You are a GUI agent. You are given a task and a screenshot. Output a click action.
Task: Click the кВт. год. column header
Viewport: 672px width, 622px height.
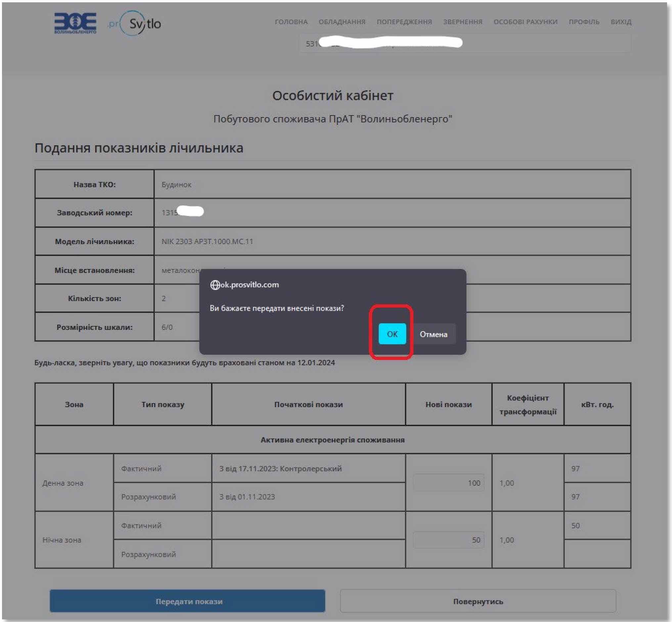coord(597,404)
